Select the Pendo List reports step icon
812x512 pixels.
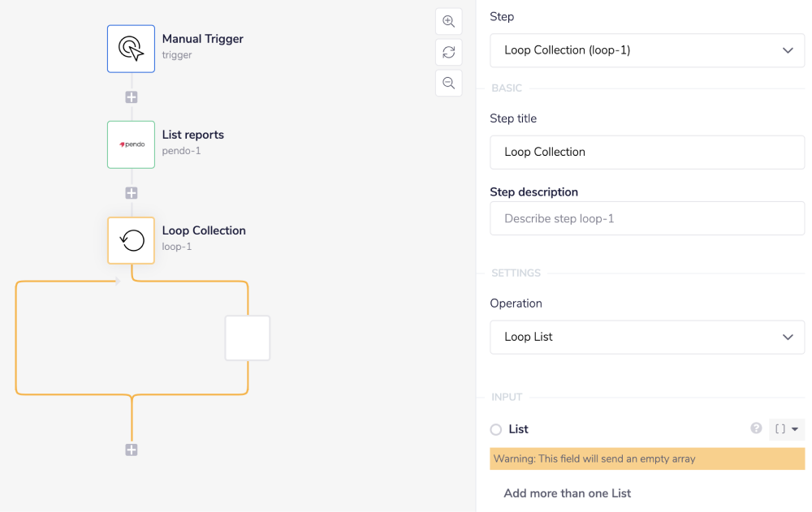point(131,144)
